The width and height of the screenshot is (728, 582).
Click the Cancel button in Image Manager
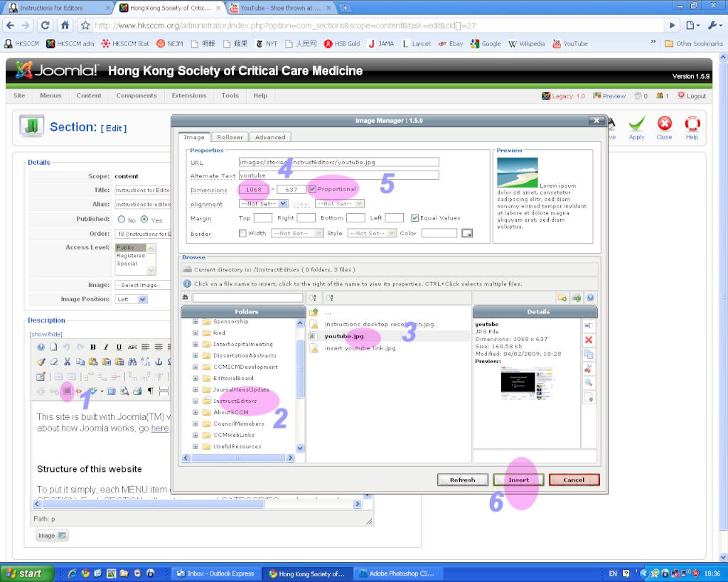pos(574,480)
